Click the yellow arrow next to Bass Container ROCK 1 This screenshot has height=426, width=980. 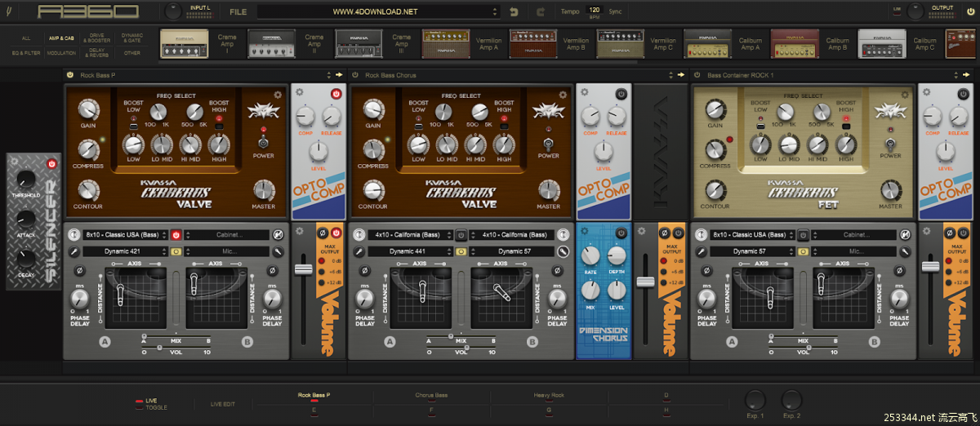(964, 75)
